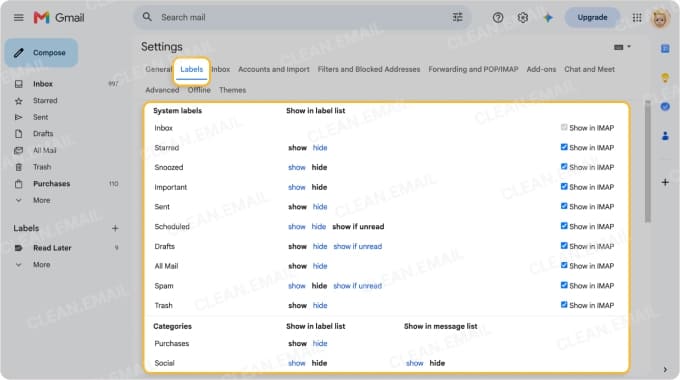
Task: Select the Labels settings tab
Action: click(191, 69)
